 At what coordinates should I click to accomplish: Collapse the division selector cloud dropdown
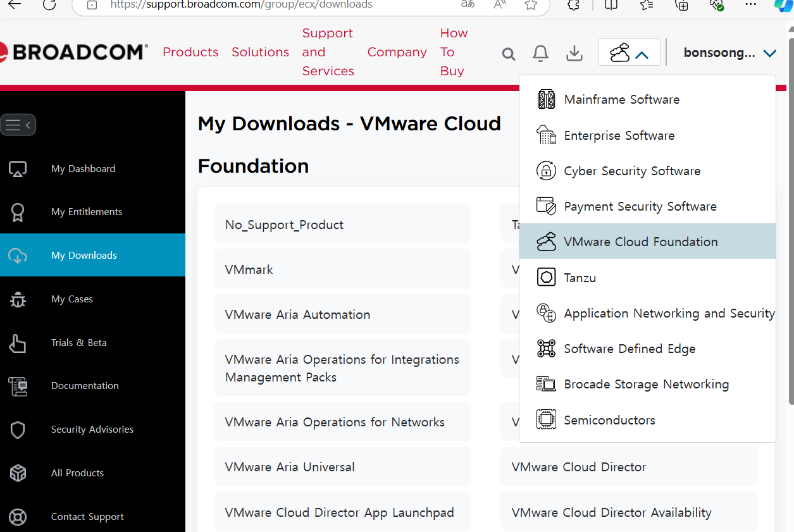point(629,53)
